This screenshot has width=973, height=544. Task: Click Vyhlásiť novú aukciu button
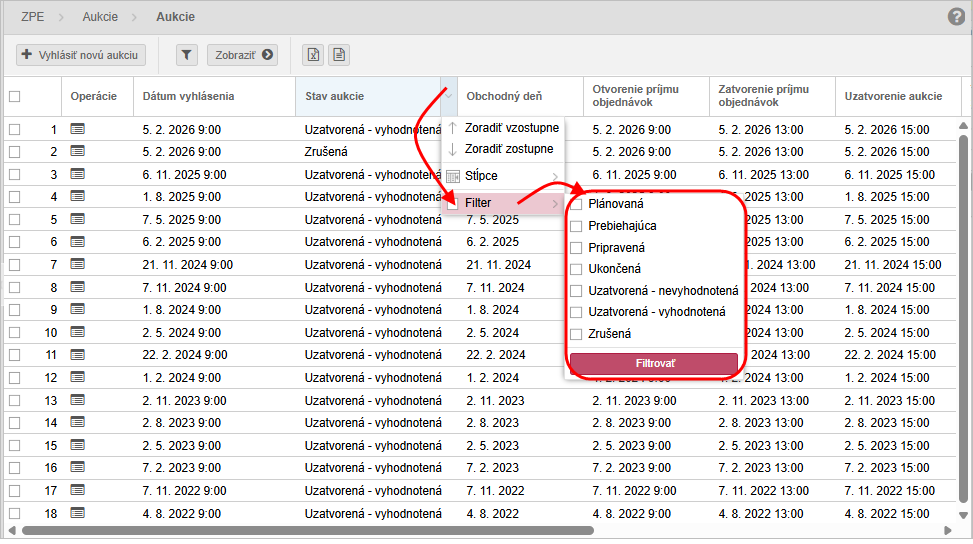pyautogui.click(x=82, y=55)
